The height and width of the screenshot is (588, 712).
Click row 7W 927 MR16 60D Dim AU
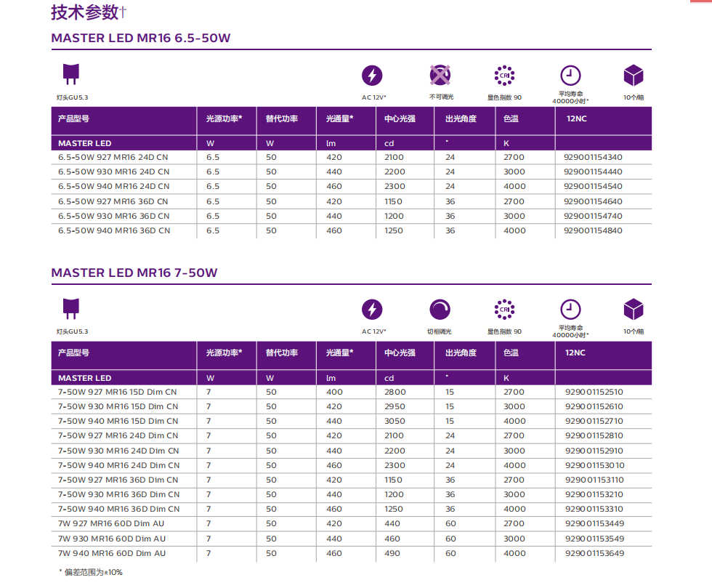352,523
